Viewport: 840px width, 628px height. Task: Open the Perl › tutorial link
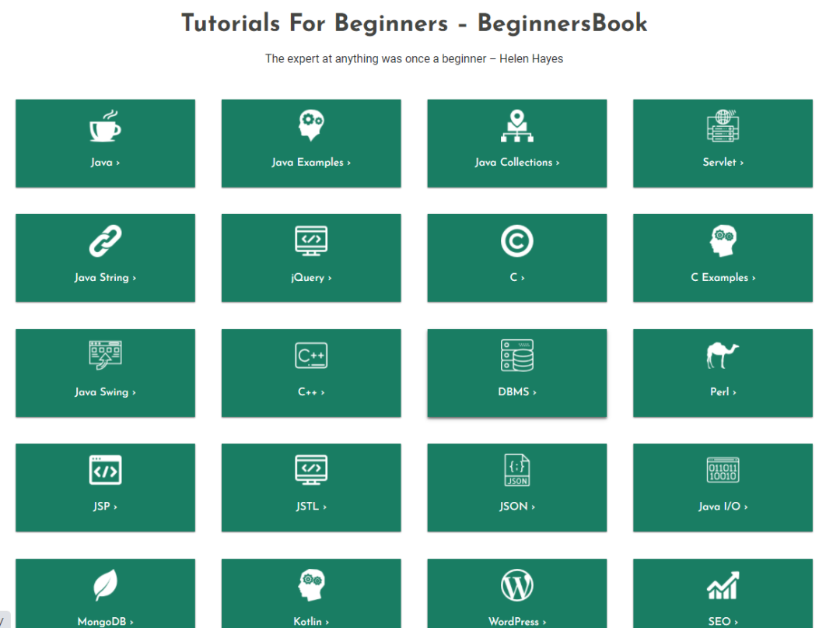point(723,392)
